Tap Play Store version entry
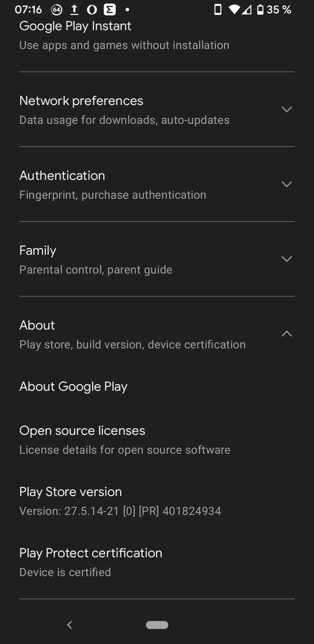This screenshot has height=644, width=314. click(157, 501)
